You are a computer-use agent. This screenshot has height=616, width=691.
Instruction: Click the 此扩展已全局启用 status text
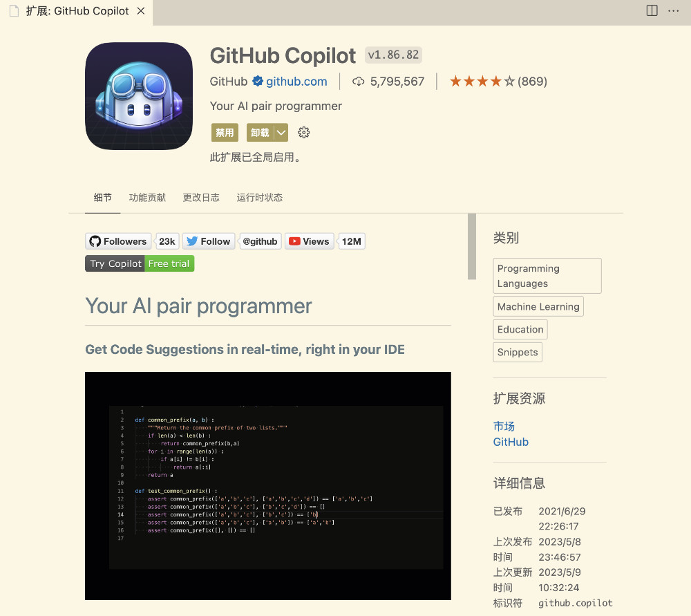click(255, 157)
